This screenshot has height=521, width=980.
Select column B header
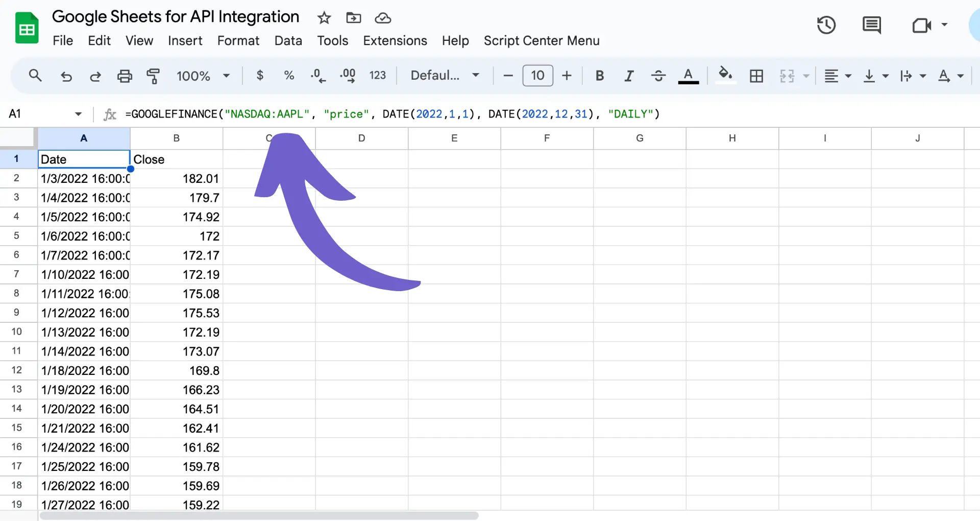[177, 138]
